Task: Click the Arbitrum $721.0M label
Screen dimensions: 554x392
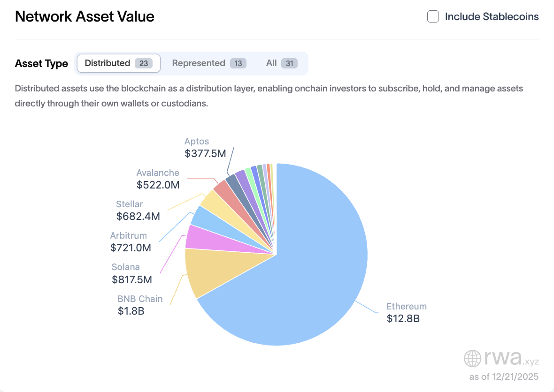Action: (x=130, y=241)
